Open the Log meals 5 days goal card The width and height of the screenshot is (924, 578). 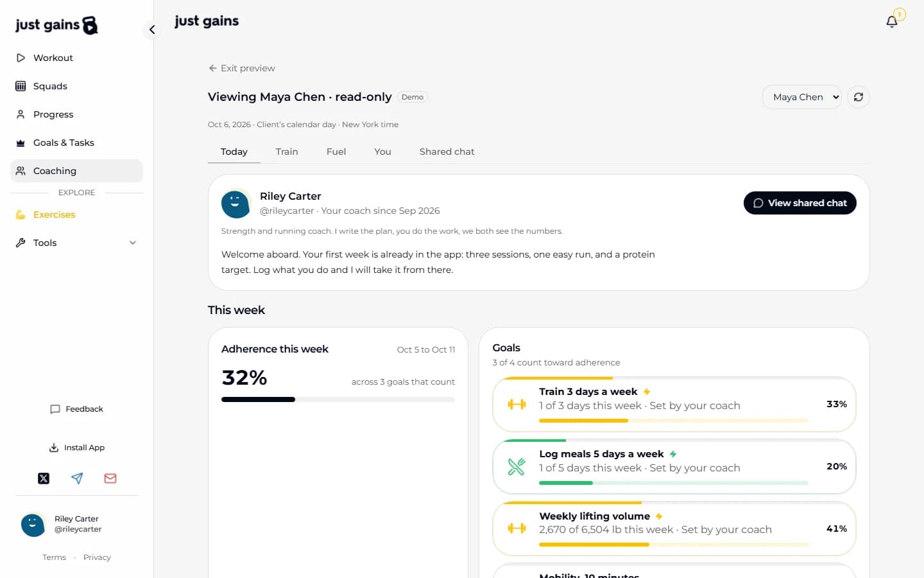pyautogui.click(x=674, y=467)
